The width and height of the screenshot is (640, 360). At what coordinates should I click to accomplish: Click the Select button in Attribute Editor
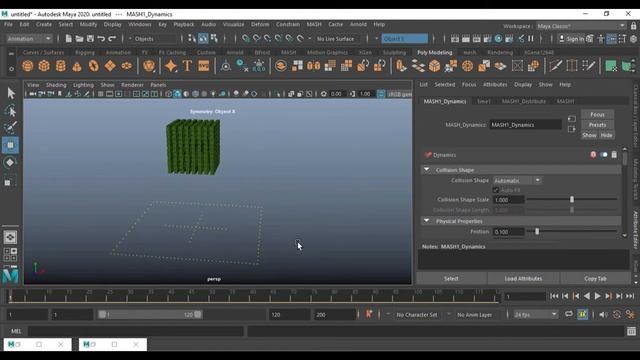point(451,278)
